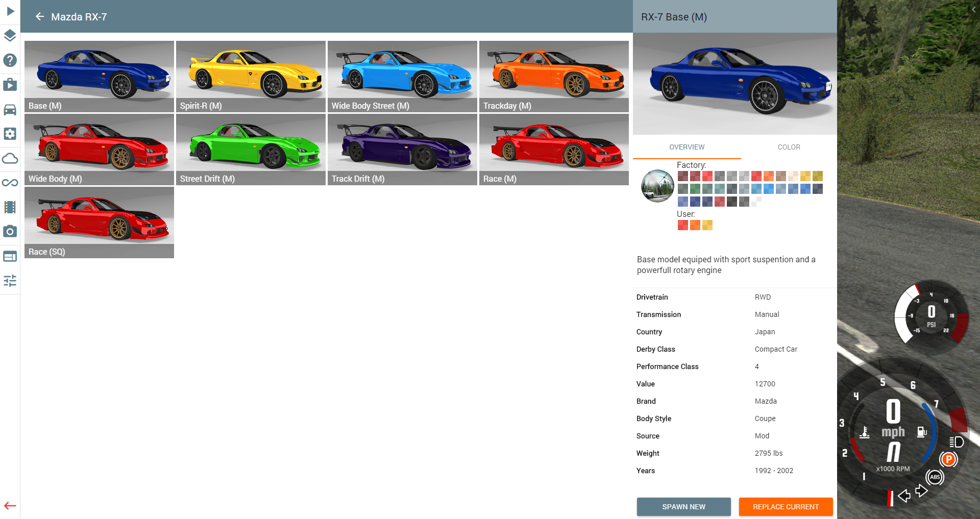
Task: Select the Base (M) configuration thumbnail
Action: click(x=99, y=77)
